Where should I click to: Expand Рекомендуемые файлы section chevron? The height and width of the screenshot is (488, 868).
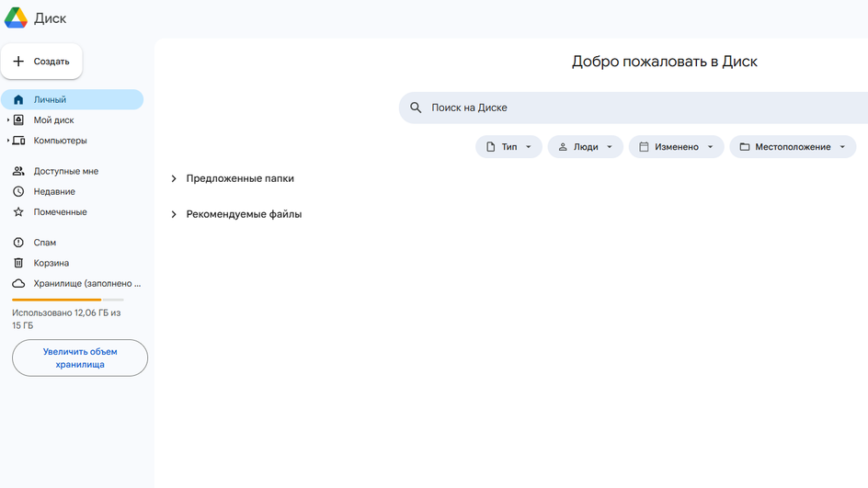174,214
